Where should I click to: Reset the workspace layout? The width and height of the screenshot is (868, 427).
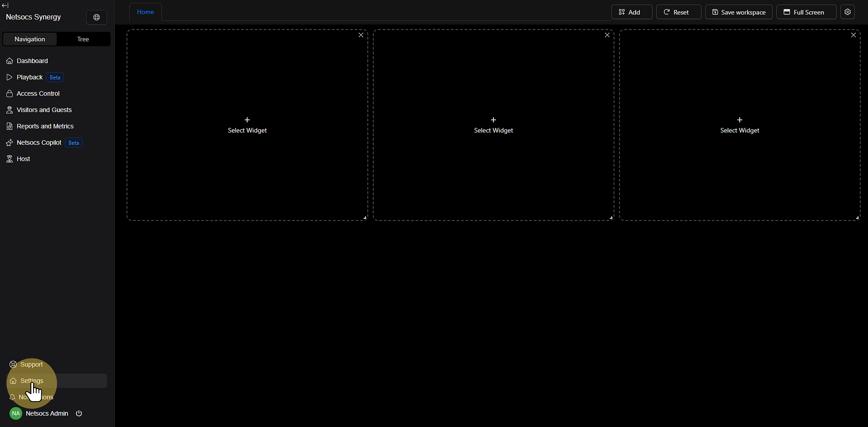coord(678,12)
